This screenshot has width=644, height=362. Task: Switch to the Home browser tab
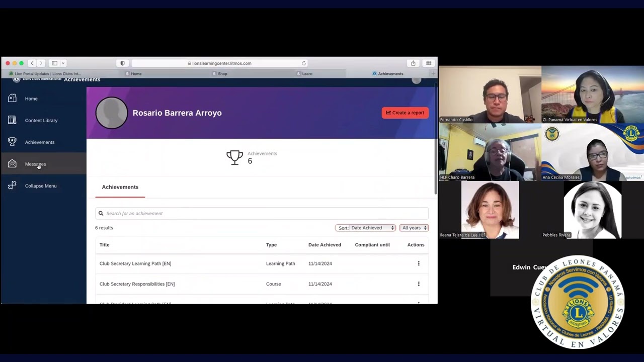pos(133,74)
